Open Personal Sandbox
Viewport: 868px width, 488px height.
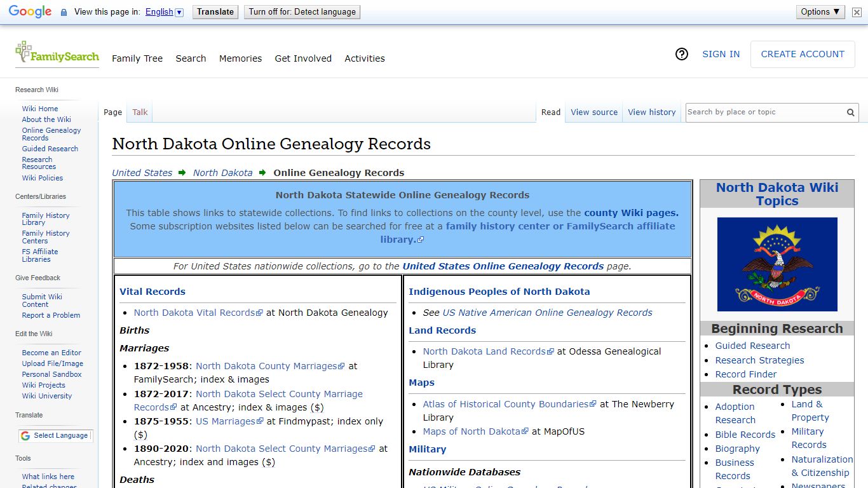tap(52, 374)
